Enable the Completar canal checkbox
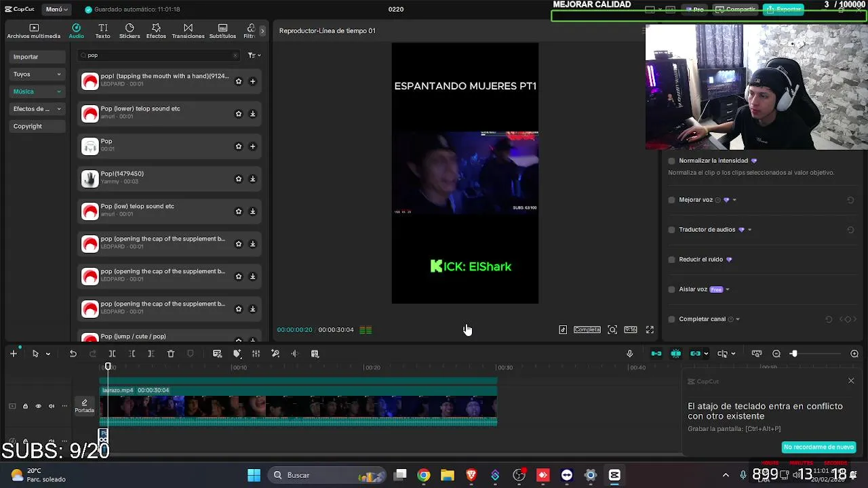Viewport: 868px width, 488px height. pyautogui.click(x=671, y=319)
